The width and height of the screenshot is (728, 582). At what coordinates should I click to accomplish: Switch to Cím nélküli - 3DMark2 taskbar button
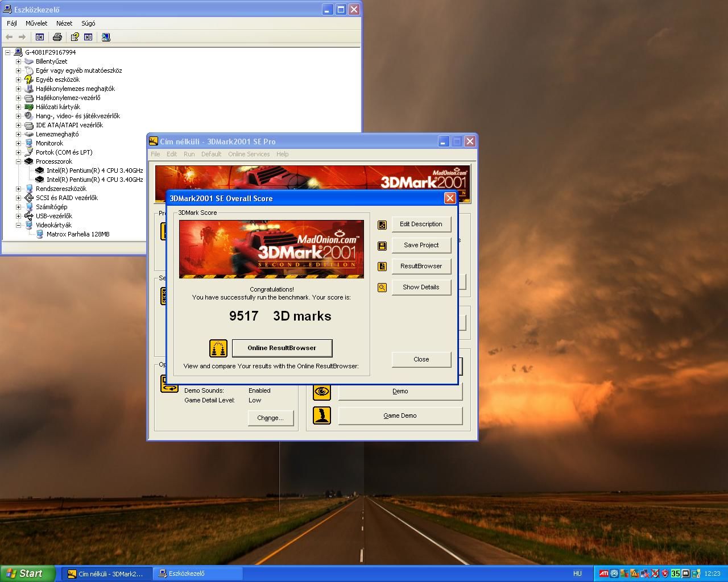pos(107,573)
